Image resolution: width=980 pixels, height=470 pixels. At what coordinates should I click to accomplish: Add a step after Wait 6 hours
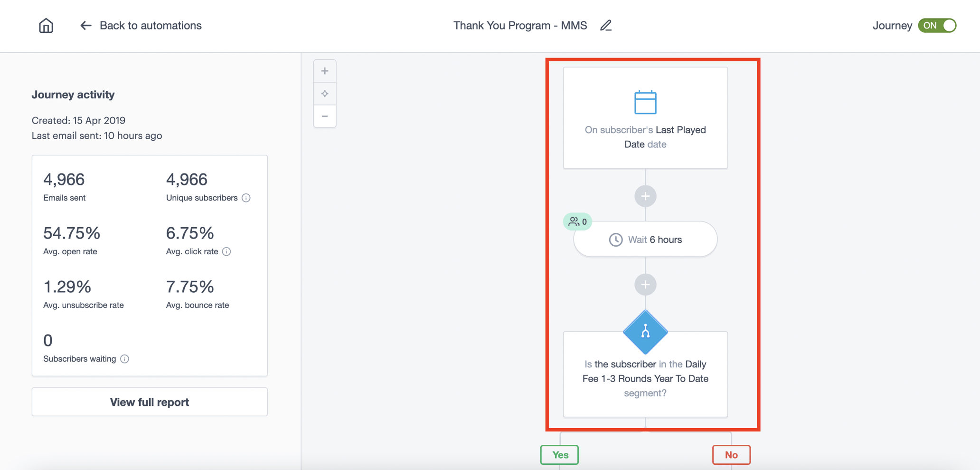tap(645, 284)
